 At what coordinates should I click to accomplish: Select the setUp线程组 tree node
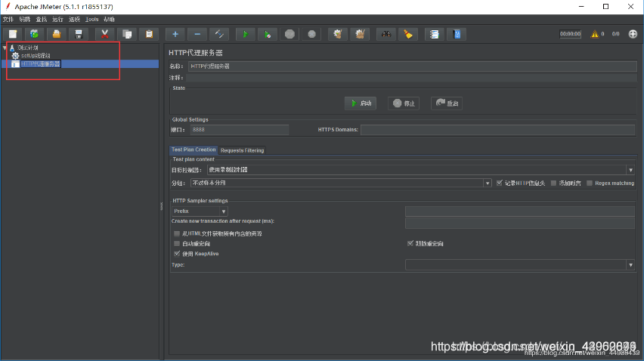click(36, 55)
